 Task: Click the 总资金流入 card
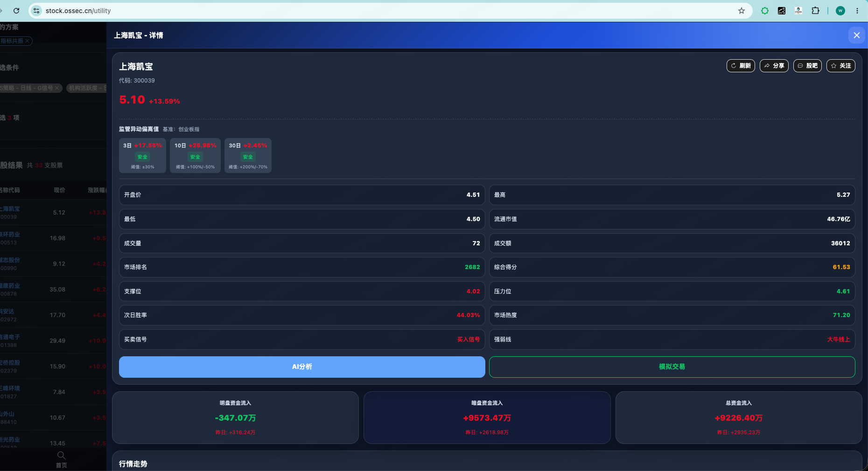738,417
